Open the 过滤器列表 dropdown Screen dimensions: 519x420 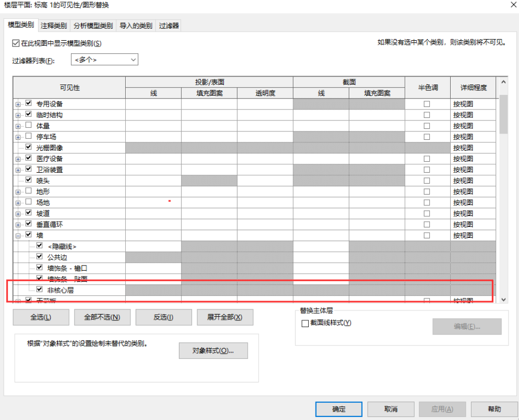[105, 59]
